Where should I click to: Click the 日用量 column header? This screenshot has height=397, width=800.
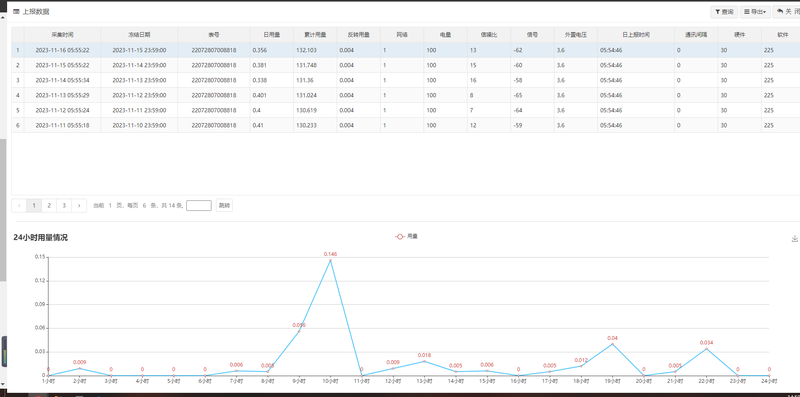pos(271,35)
